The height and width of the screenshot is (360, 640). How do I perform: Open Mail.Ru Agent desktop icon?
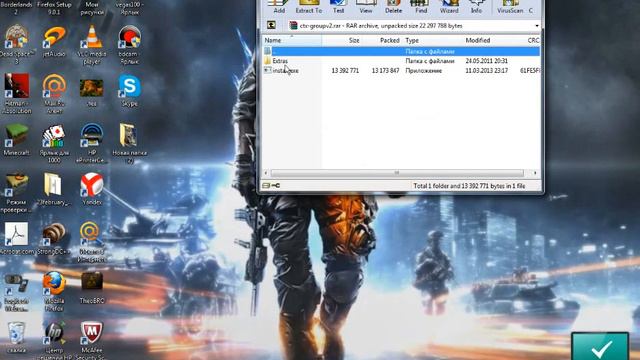pyautogui.click(x=54, y=93)
